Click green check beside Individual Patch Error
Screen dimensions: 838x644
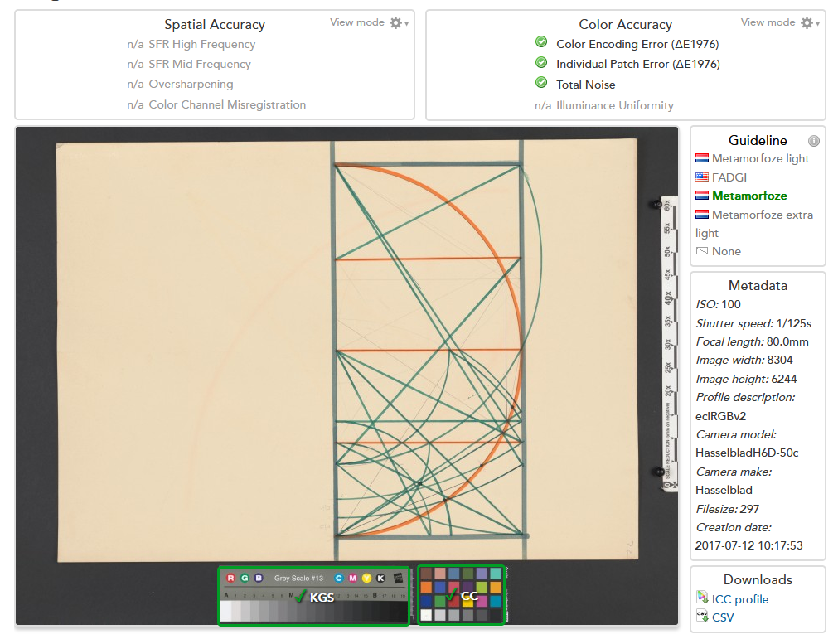541,63
